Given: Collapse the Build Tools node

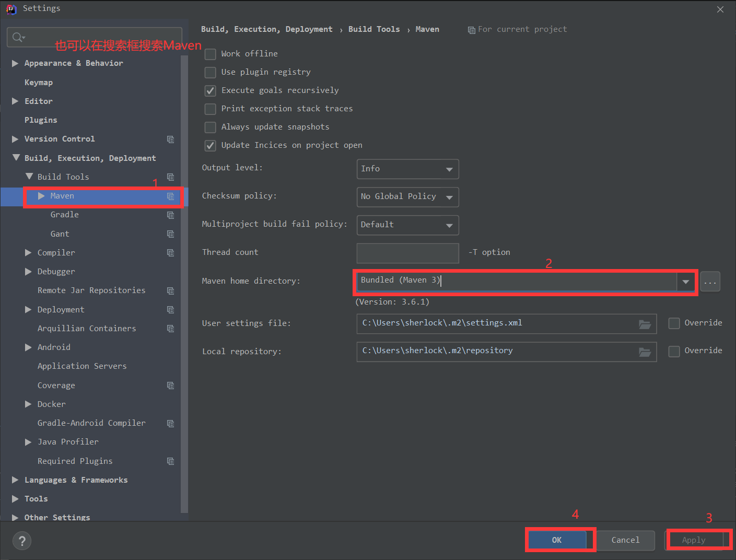Looking at the screenshot, I should pyautogui.click(x=29, y=177).
